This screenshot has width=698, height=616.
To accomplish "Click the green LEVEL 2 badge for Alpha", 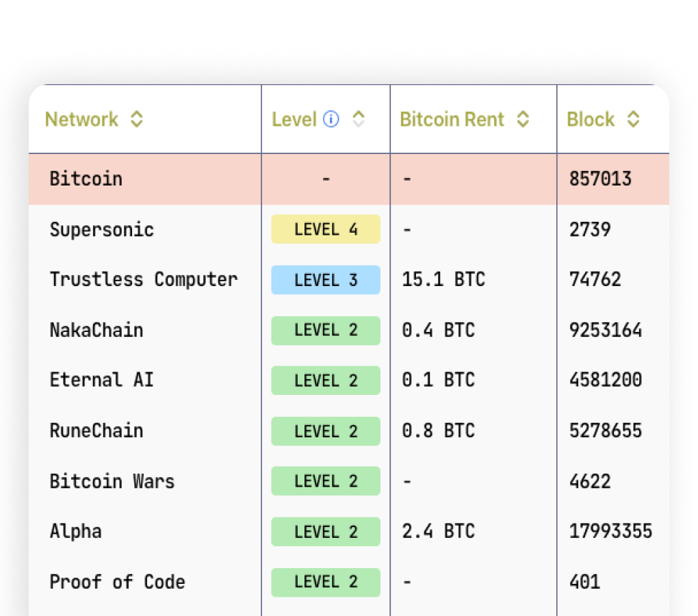I will pos(326,531).
